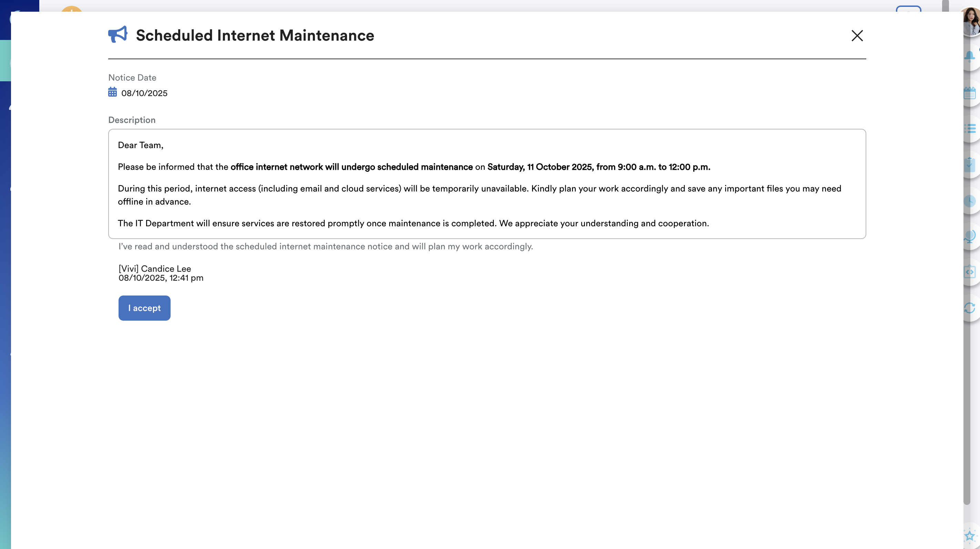Click the acknowledgement statement text

(x=326, y=246)
